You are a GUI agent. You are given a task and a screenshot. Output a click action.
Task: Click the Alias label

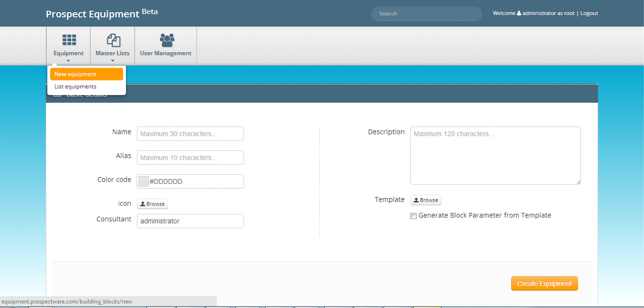(124, 156)
